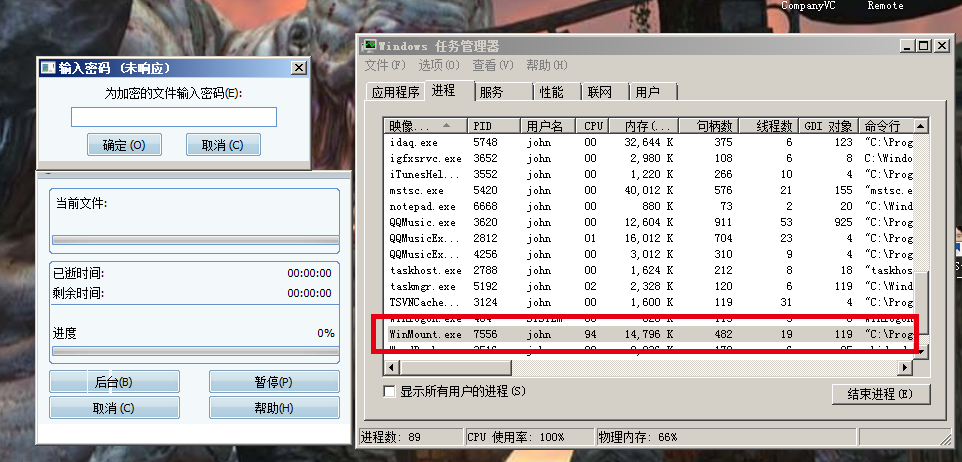The width and height of the screenshot is (962, 462).
Task: Click the overall 进度 progress bar
Action: (x=195, y=351)
